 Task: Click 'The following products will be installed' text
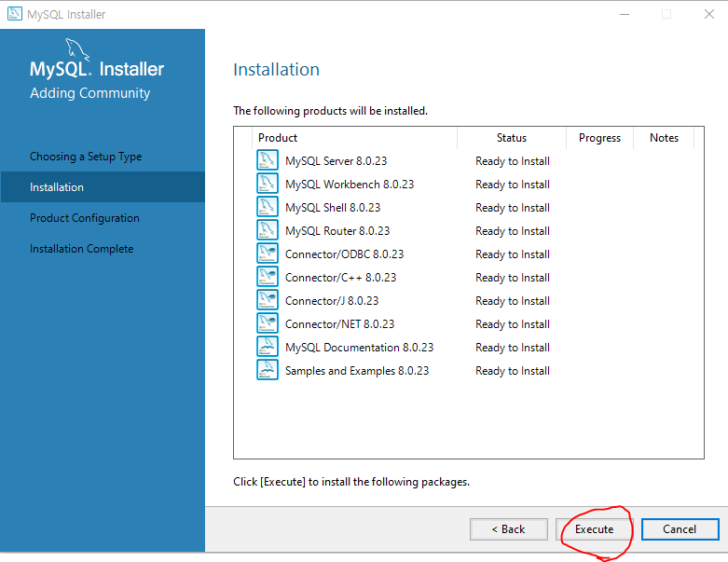click(331, 111)
